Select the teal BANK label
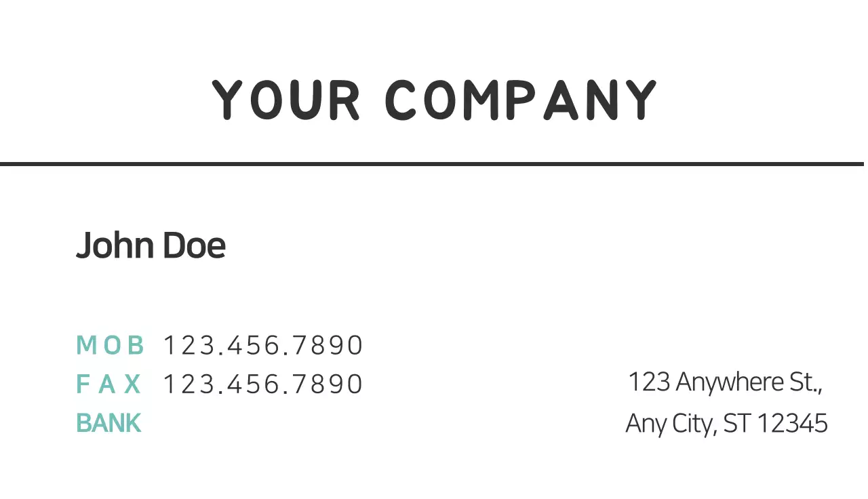This screenshot has width=868, height=499. click(x=108, y=423)
